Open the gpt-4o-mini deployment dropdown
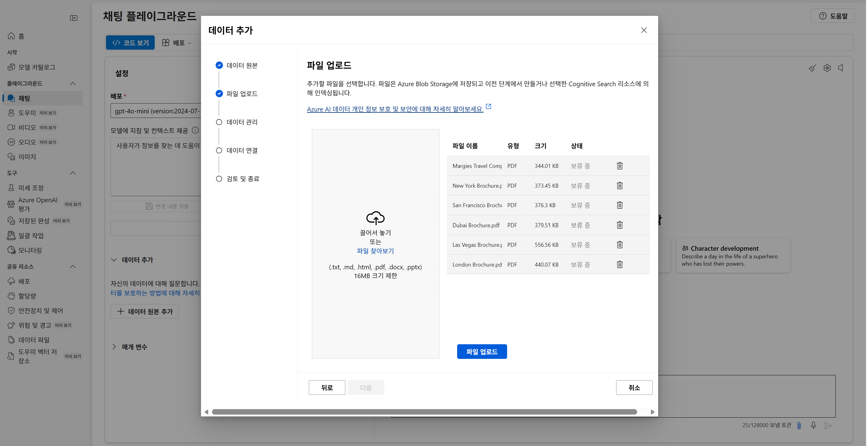 click(x=156, y=111)
